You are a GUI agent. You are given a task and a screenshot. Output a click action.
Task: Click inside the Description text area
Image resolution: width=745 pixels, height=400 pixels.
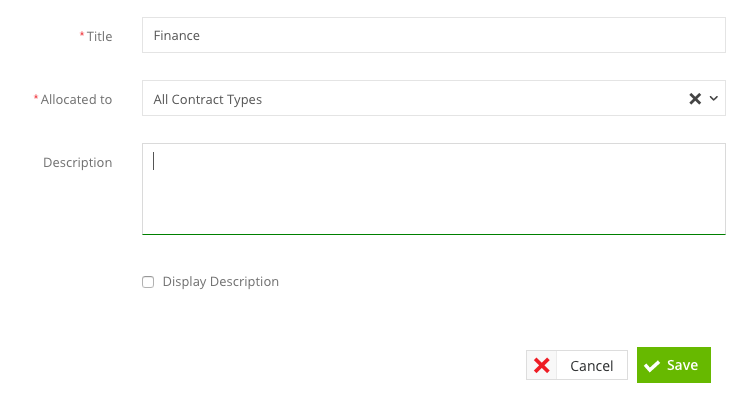pos(434,189)
